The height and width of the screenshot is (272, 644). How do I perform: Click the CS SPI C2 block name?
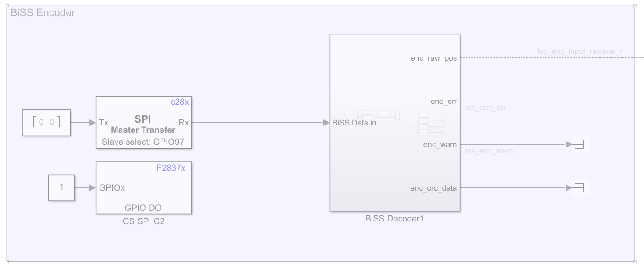point(143,221)
